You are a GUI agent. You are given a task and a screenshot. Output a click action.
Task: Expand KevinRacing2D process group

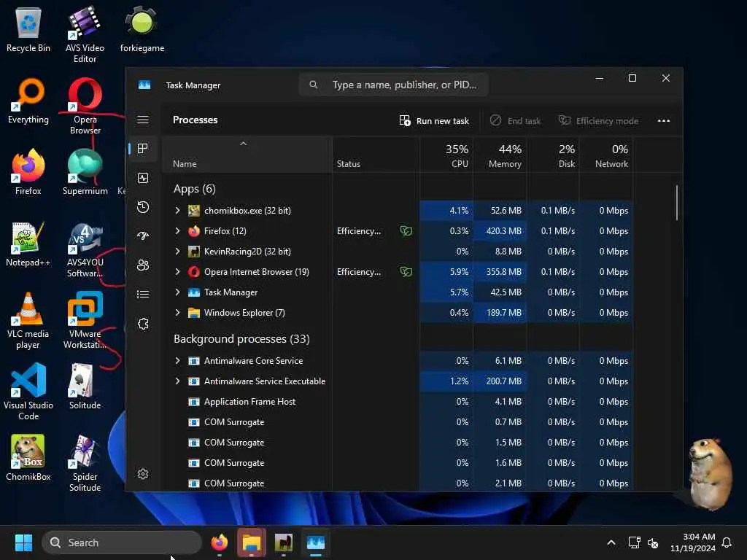(x=178, y=252)
